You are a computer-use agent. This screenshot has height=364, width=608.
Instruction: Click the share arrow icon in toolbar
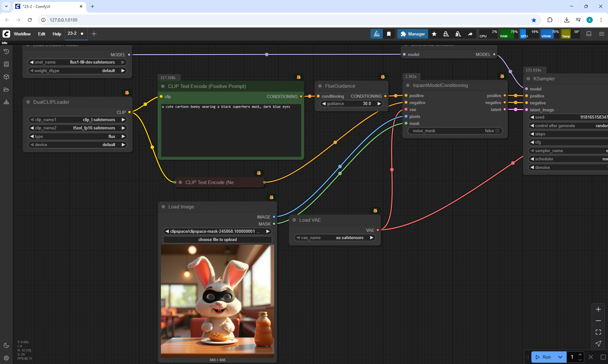point(470,34)
